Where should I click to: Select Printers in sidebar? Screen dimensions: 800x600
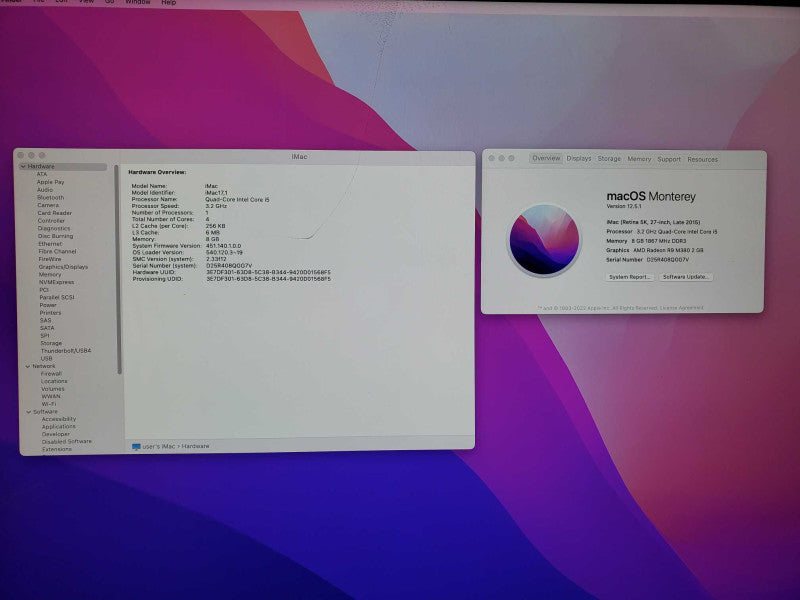point(51,313)
